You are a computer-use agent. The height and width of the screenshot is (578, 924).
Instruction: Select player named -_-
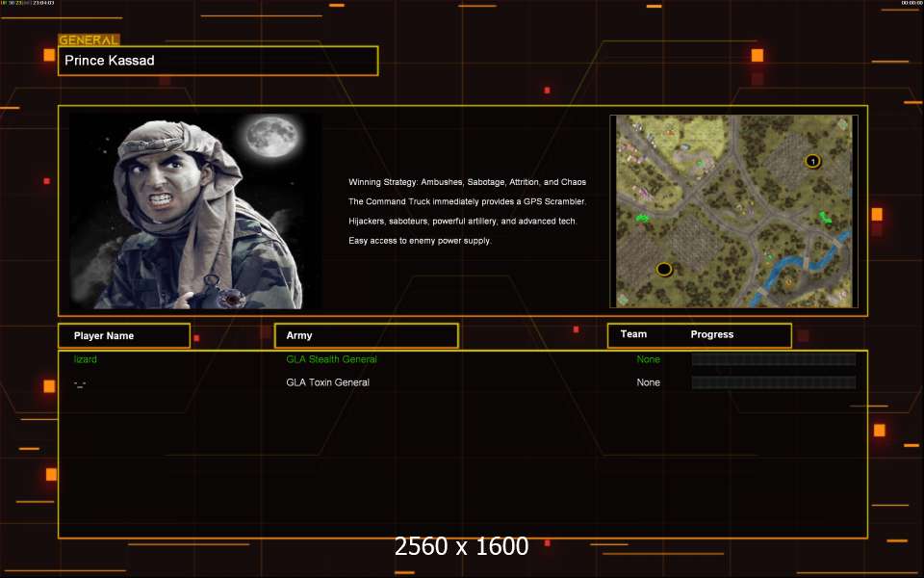[x=80, y=383]
